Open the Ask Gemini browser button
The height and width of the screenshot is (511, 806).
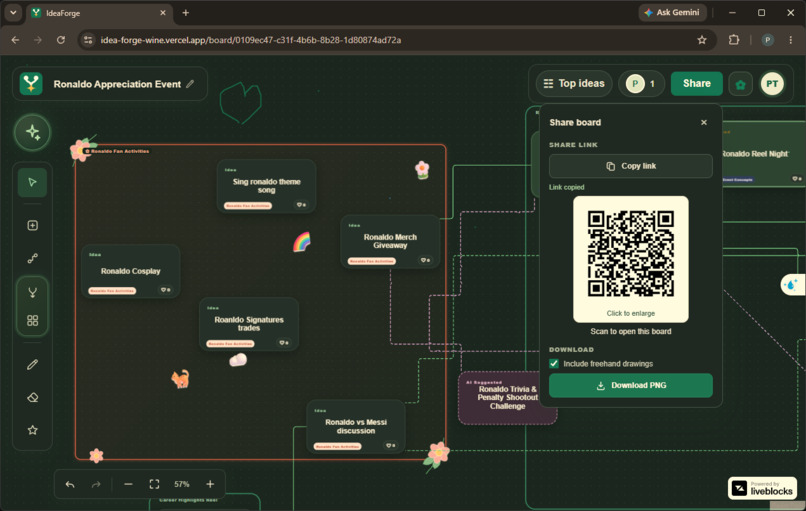tap(672, 12)
